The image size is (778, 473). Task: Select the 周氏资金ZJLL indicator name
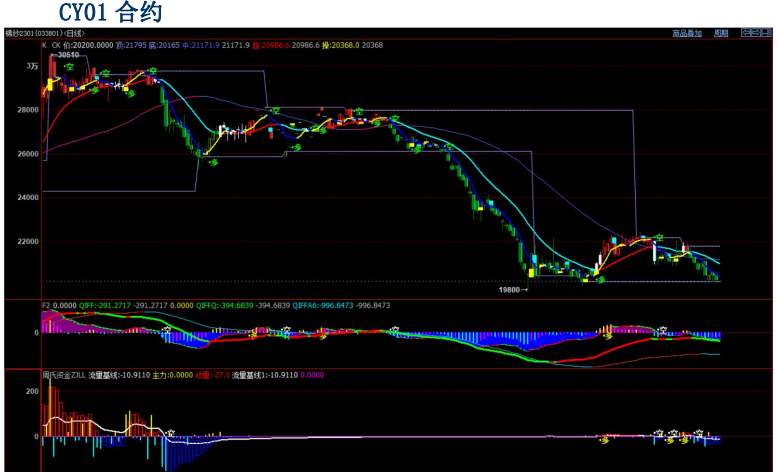coord(64,375)
